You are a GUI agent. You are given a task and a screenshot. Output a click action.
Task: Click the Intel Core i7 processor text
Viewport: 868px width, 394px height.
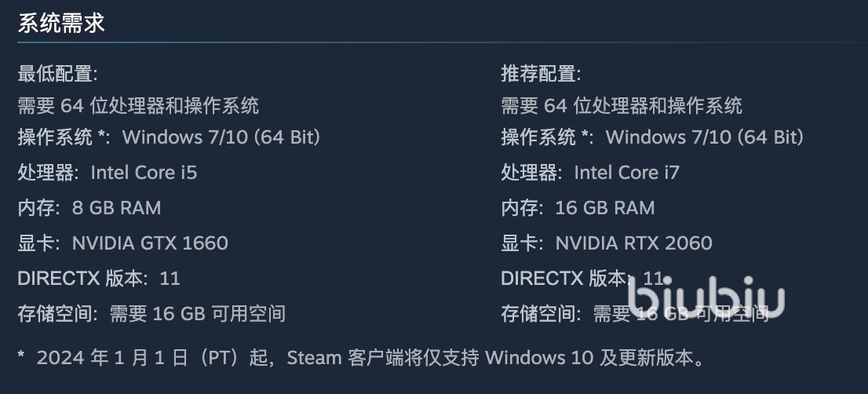tap(627, 173)
